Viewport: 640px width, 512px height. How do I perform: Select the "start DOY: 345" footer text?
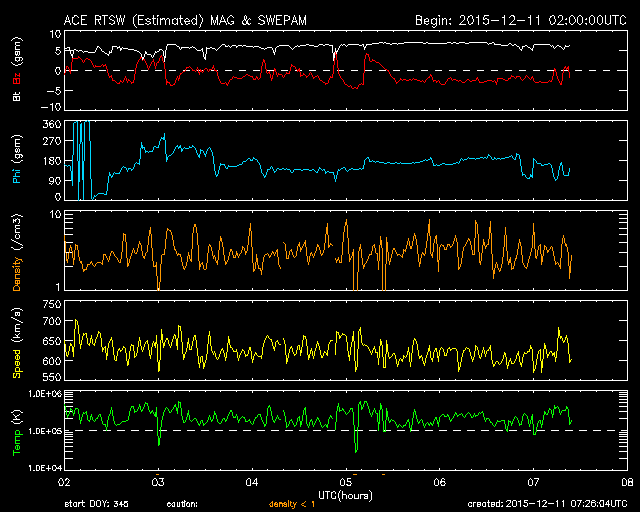tap(96, 504)
